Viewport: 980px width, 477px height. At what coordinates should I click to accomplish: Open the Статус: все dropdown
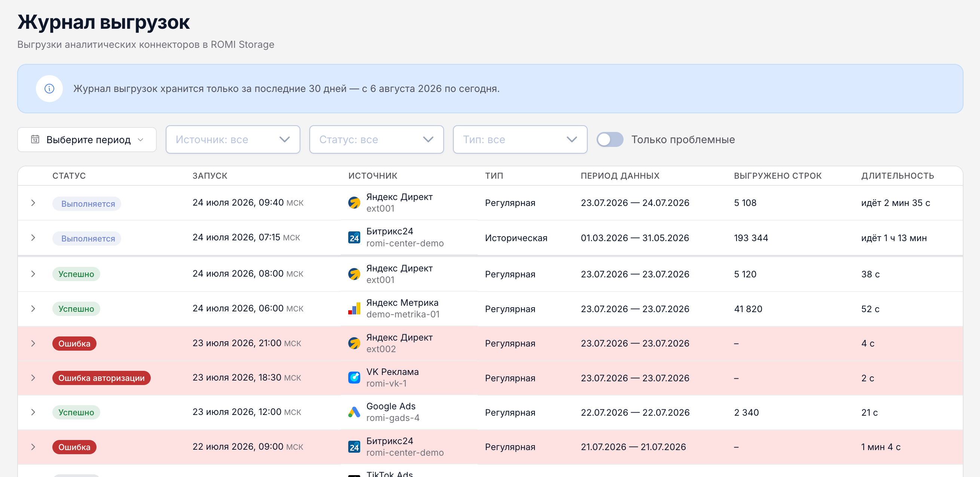click(x=377, y=139)
